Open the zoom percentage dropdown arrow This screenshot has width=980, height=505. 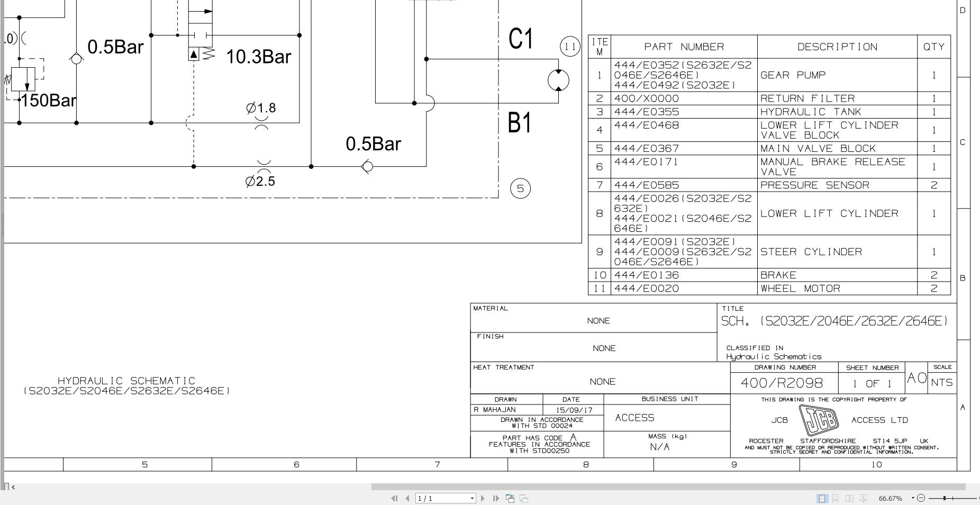pos(913,498)
